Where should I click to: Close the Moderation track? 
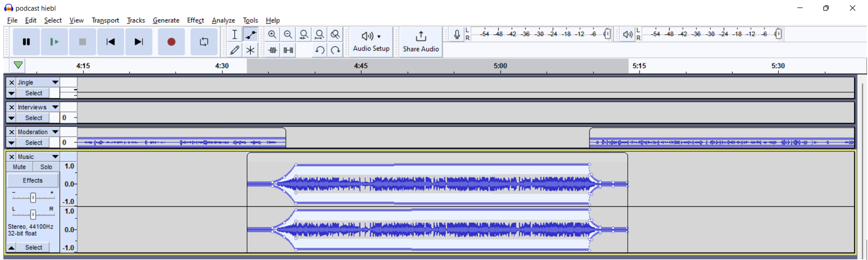point(12,132)
